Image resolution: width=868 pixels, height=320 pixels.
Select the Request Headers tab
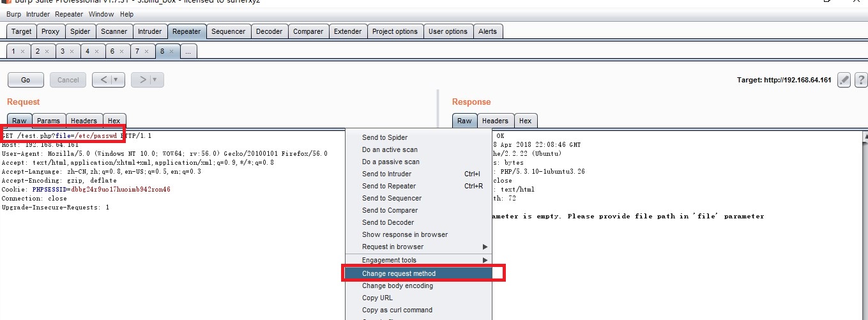click(x=84, y=121)
